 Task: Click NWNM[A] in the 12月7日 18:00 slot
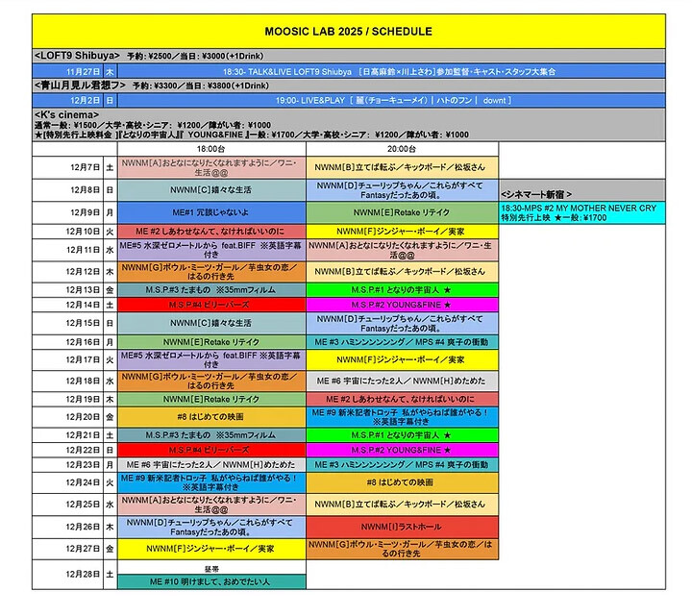click(211, 167)
